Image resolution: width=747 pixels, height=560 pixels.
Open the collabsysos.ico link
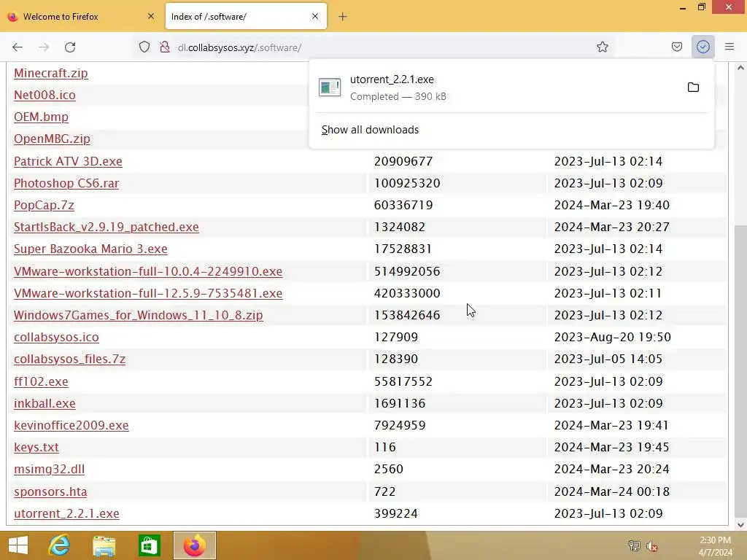tap(56, 337)
